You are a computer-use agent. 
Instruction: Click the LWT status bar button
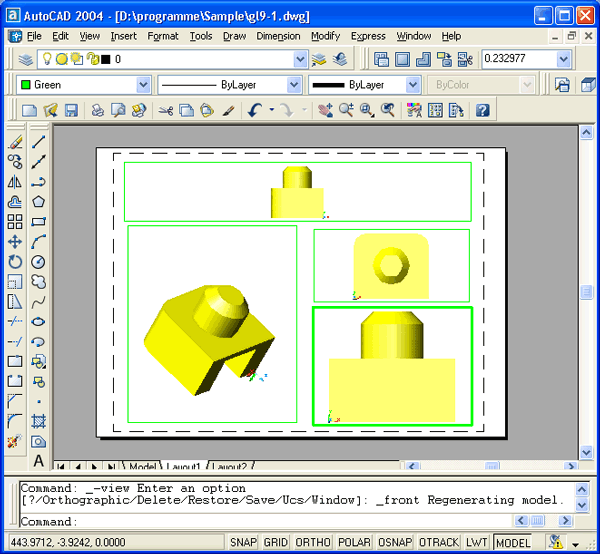tap(477, 543)
